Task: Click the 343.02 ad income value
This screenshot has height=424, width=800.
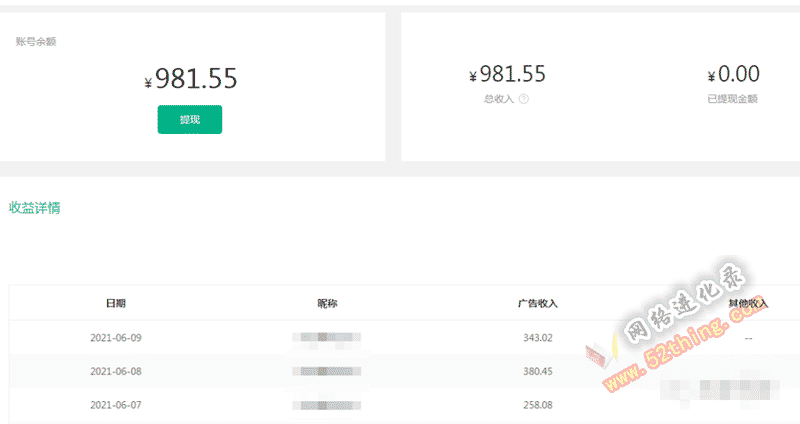Action: 538,338
